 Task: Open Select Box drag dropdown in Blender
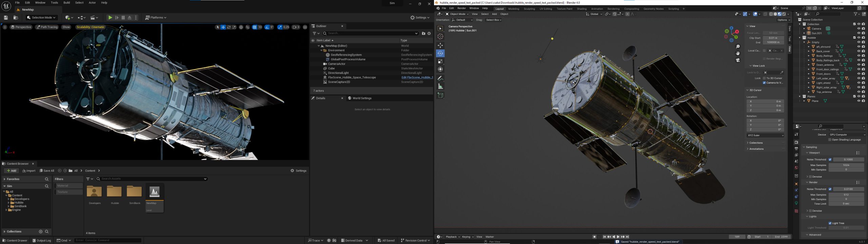pyautogui.click(x=493, y=20)
